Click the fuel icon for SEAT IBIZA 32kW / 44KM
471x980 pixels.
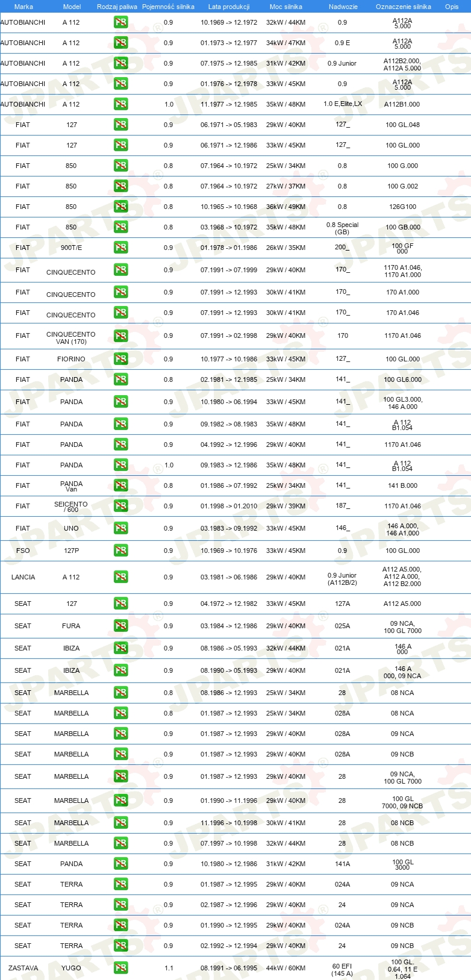(120, 648)
